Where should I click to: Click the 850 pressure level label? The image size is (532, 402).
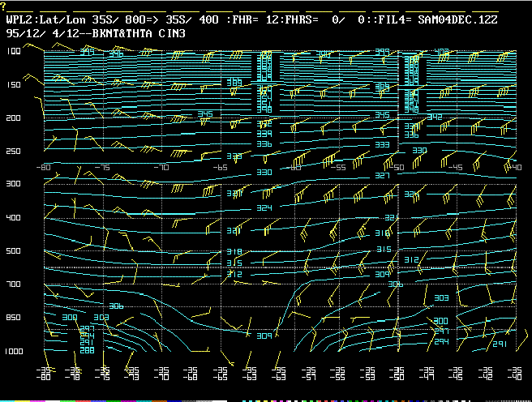[x=14, y=317]
